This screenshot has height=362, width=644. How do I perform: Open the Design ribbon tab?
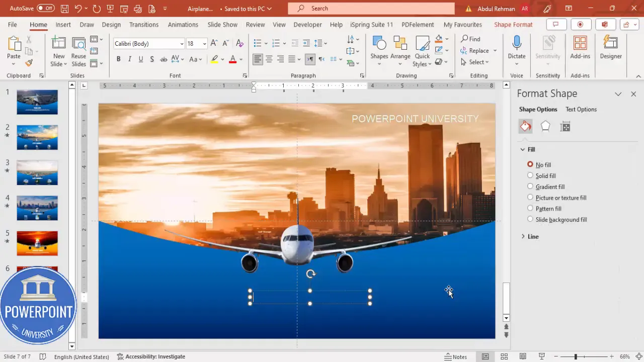[111, 25]
